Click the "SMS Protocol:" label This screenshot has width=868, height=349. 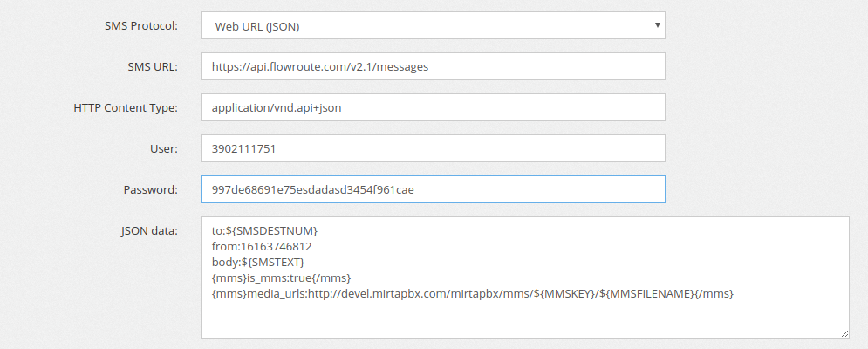(x=140, y=25)
